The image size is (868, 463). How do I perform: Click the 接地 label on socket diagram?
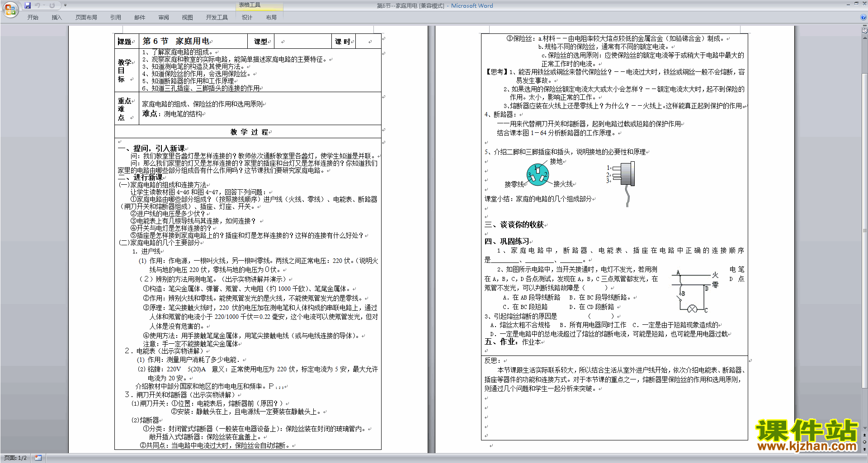(557, 161)
